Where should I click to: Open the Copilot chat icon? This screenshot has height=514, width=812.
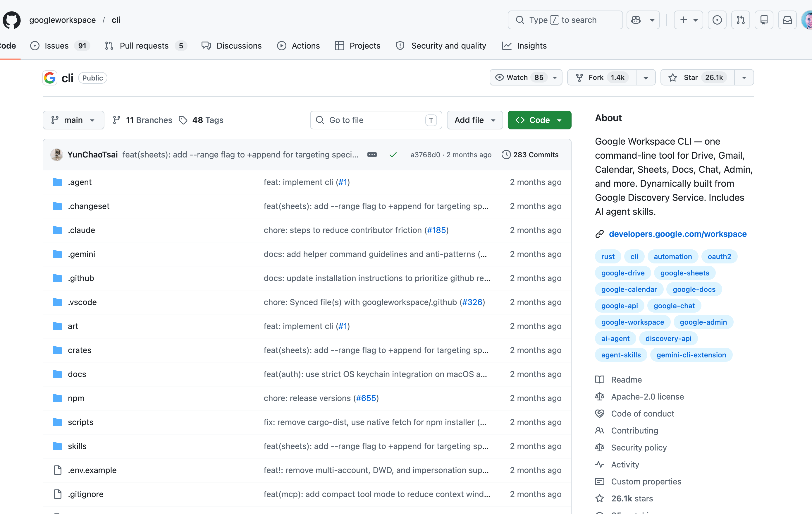pos(636,20)
